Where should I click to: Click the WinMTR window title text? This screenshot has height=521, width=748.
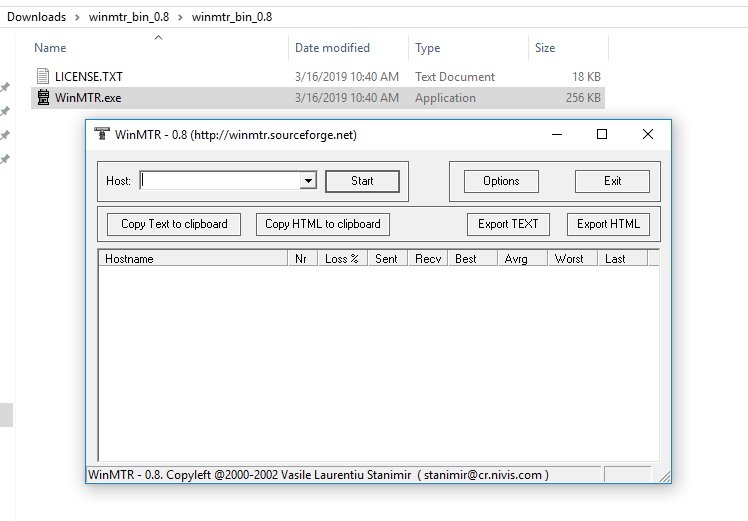pos(236,135)
